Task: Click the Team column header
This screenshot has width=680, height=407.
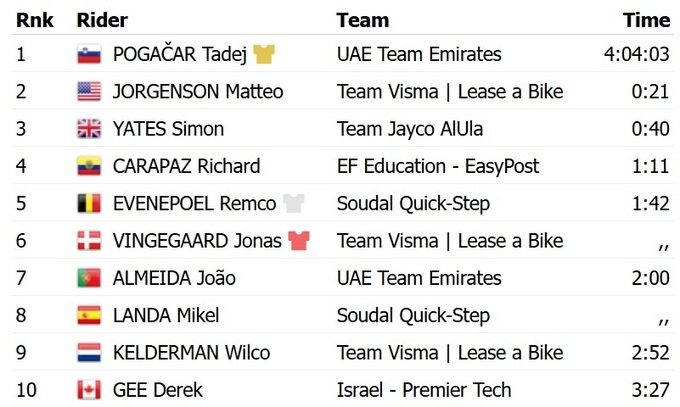Action: click(x=363, y=20)
